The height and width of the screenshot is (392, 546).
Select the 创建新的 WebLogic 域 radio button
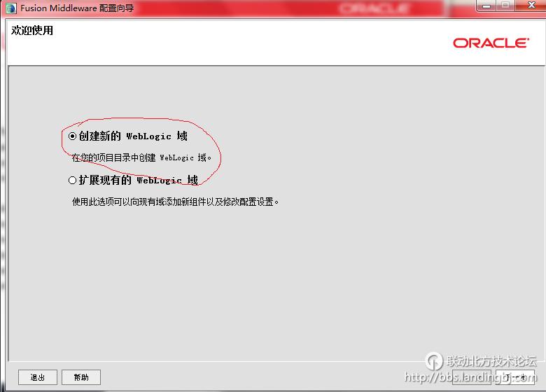coord(72,136)
